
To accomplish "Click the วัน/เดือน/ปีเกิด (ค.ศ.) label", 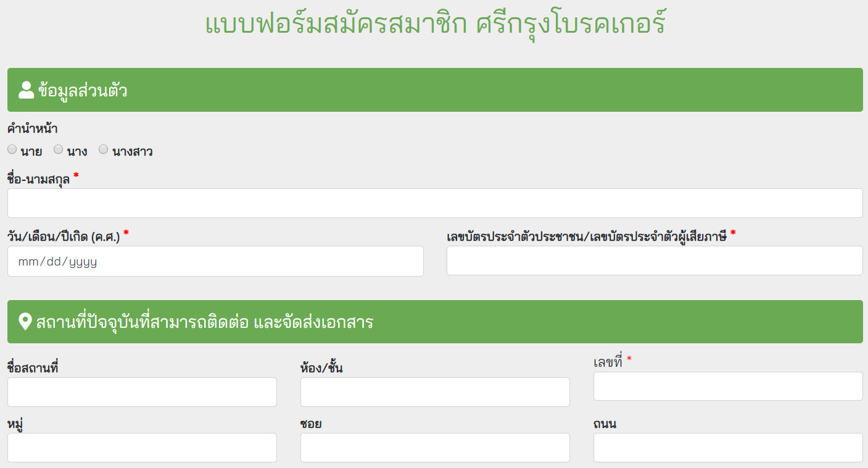I will tap(64, 236).
